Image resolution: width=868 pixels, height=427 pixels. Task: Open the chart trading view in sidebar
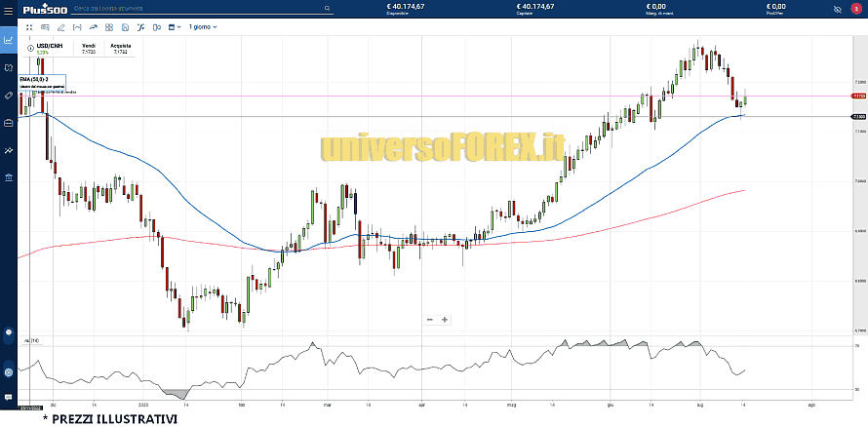point(8,41)
